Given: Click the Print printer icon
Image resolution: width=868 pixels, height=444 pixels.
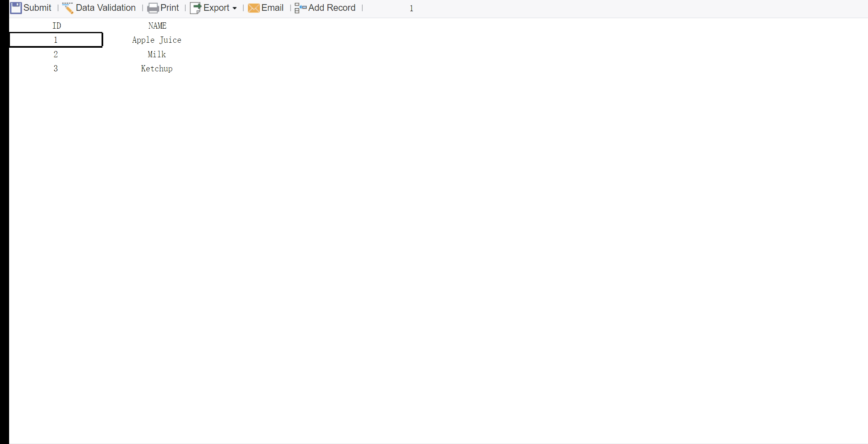Looking at the screenshot, I should pyautogui.click(x=153, y=8).
